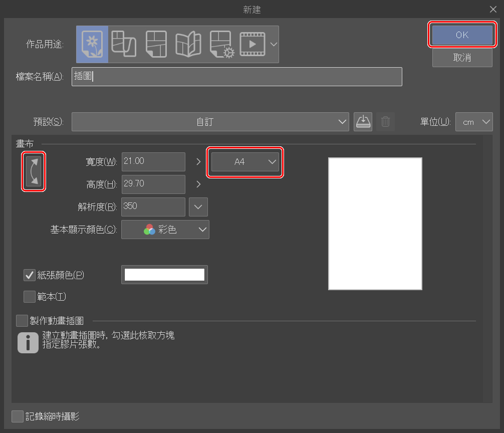Enable the 製作動畫插圖 checkbox
This screenshot has height=433, width=504.
[x=22, y=321]
